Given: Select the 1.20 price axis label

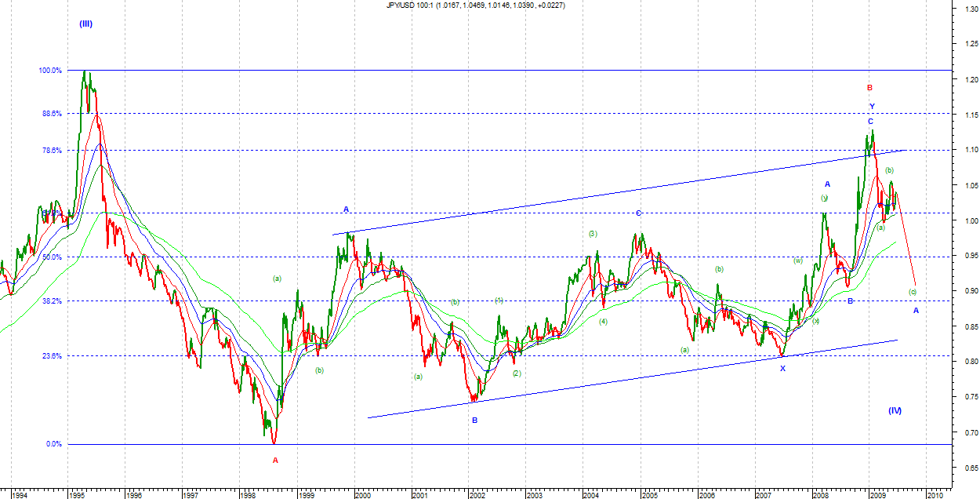Looking at the screenshot, I should [x=964, y=79].
